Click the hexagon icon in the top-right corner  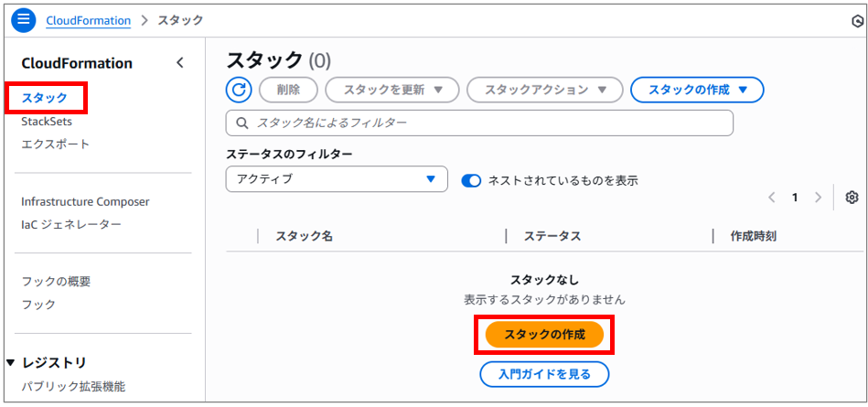(857, 21)
